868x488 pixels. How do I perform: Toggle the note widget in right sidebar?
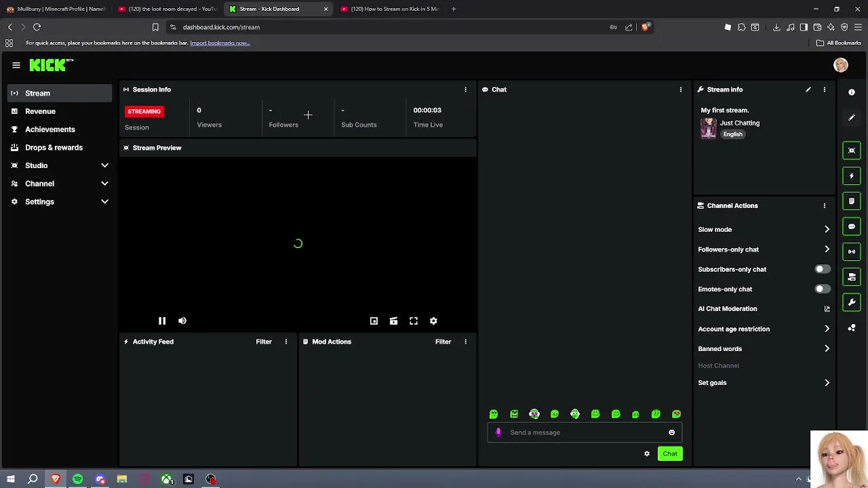click(x=852, y=201)
